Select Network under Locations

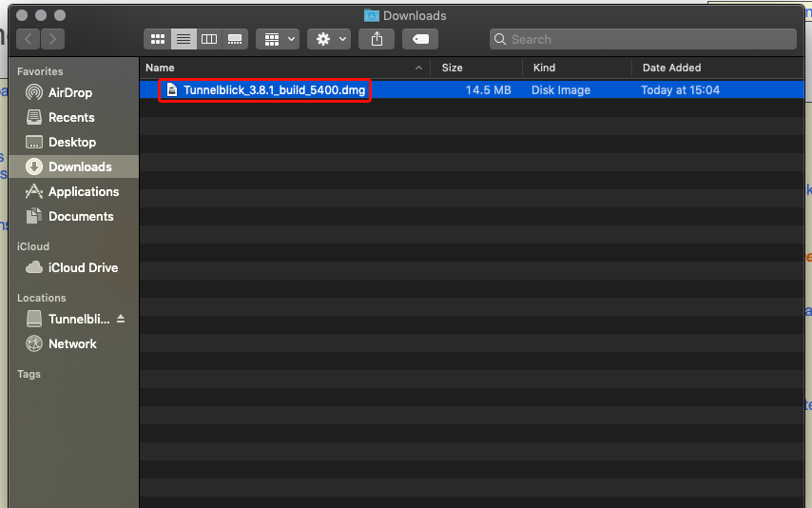[x=72, y=343]
